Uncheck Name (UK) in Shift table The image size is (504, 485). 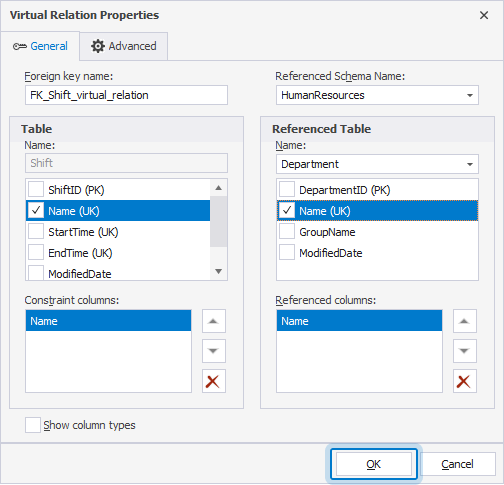[36, 211]
